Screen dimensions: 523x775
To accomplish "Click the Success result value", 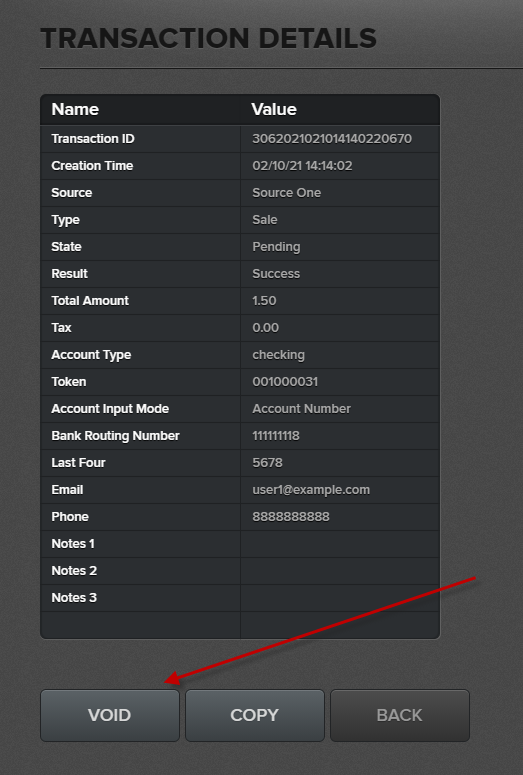I will [x=276, y=274].
